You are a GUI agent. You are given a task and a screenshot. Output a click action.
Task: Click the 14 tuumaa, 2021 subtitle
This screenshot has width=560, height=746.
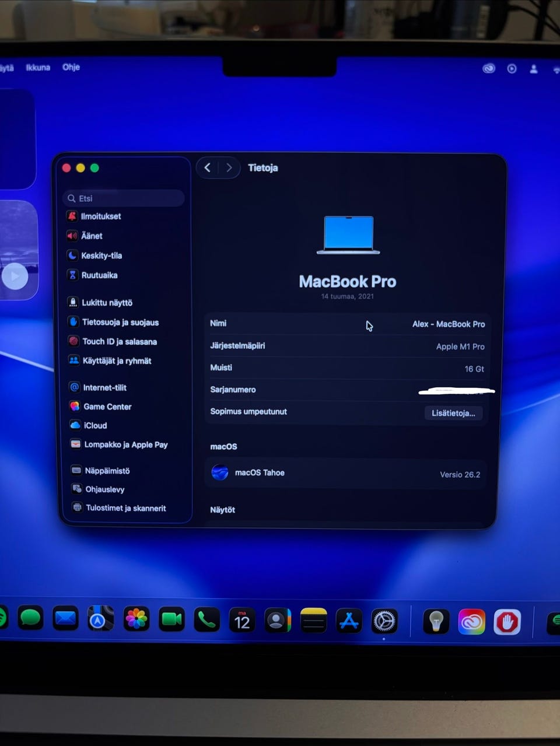(x=348, y=296)
